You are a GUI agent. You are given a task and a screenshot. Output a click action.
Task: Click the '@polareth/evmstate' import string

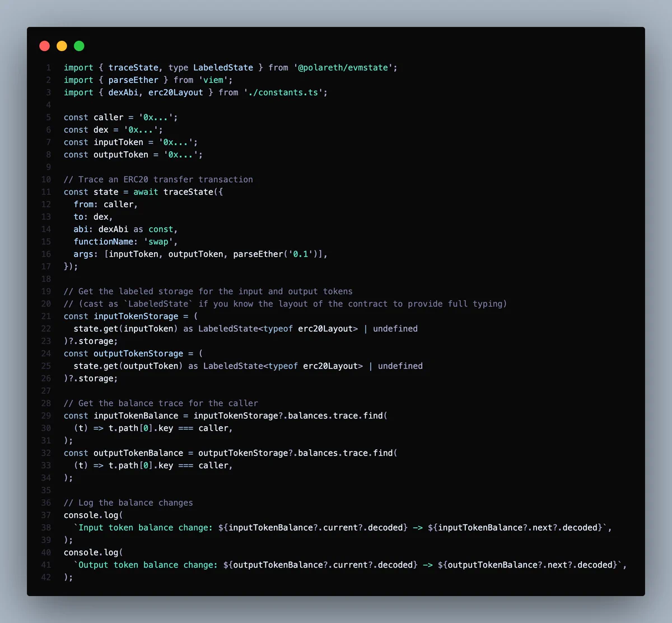coord(343,68)
